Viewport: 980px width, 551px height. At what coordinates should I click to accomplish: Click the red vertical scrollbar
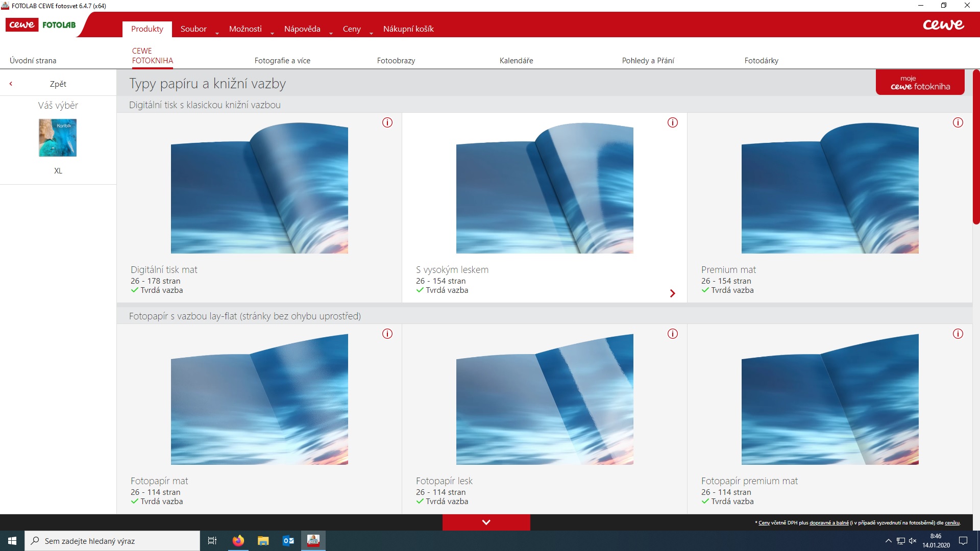(976, 147)
